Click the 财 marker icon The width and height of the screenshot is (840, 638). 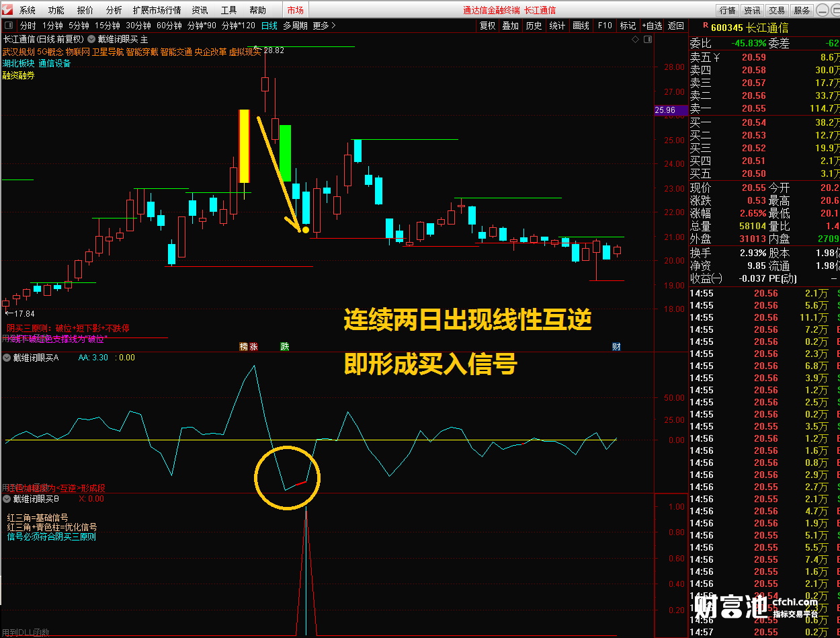click(616, 347)
